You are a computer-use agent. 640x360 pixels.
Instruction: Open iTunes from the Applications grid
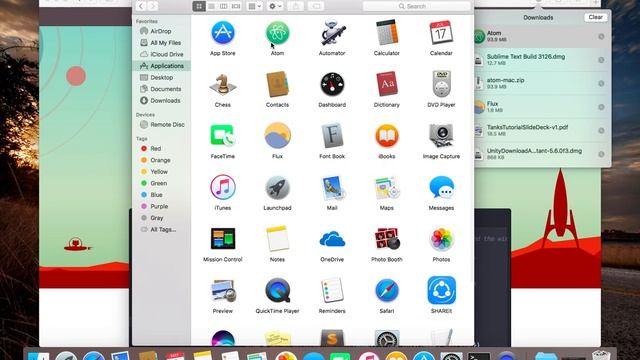pos(222,187)
